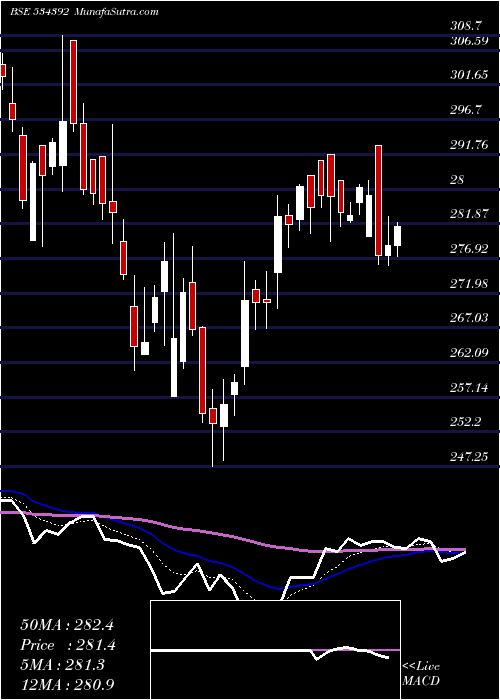Click the last white candlestick on the right
Viewport: 500px width, 700px height.
(397, 236)
